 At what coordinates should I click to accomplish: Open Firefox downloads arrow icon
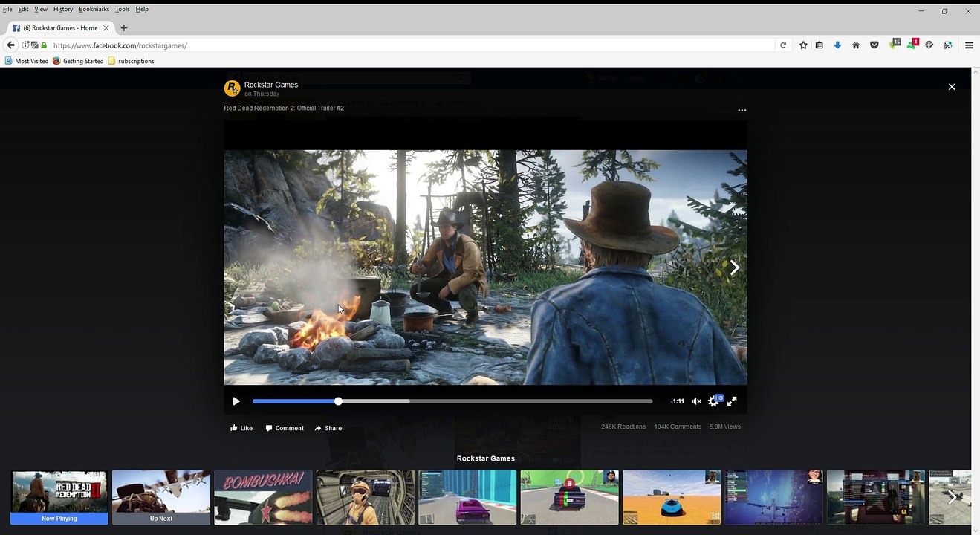click(837, 45)
